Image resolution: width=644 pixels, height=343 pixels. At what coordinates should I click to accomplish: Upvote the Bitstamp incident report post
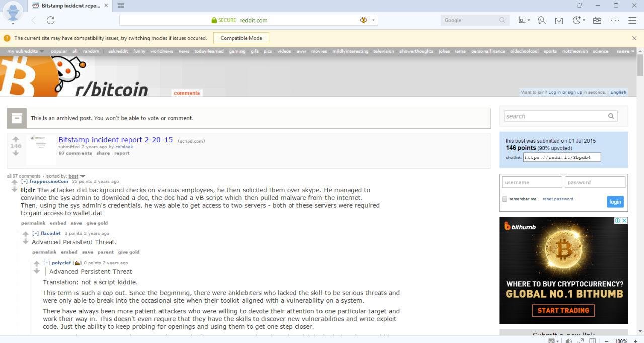[x=16, y=139]
